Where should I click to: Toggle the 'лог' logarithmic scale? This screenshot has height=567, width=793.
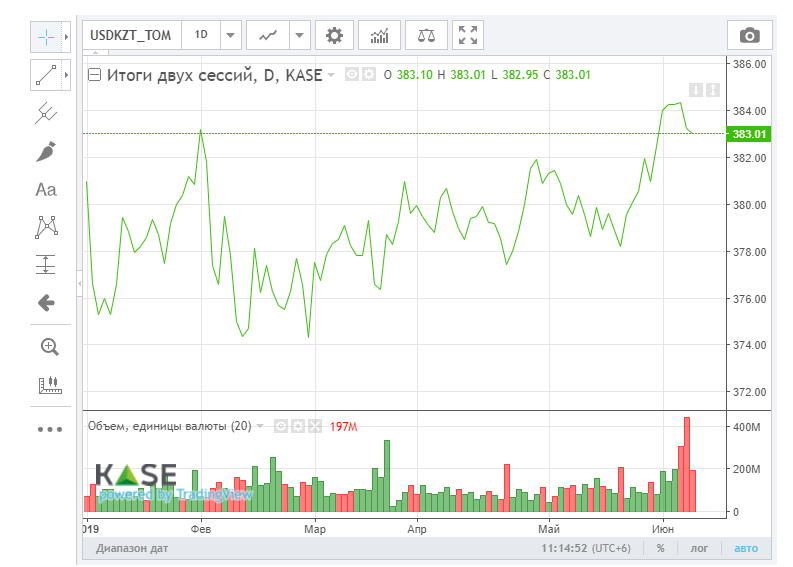[699, 548]
